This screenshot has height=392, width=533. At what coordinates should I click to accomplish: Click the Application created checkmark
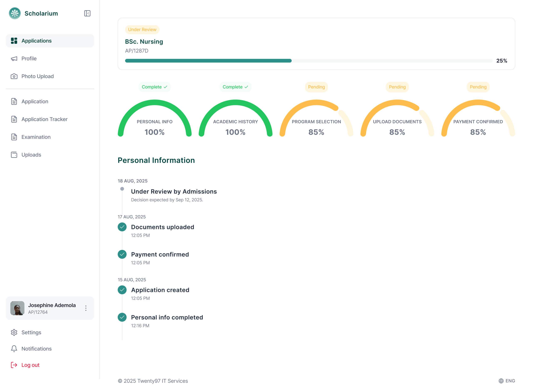click(122, 290)
